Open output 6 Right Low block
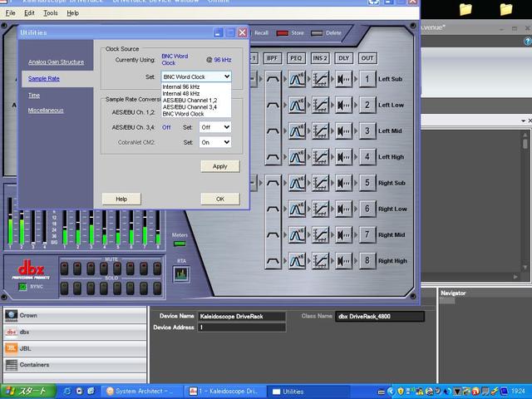This screenshot has height=399, width=532. click(x=367, y=209)
